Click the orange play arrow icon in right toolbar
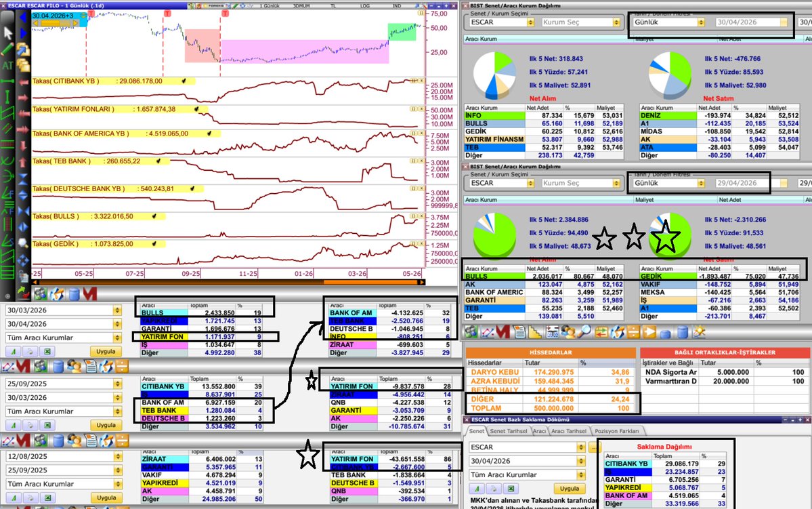This screenshot has width=812, height=509. 649,331
